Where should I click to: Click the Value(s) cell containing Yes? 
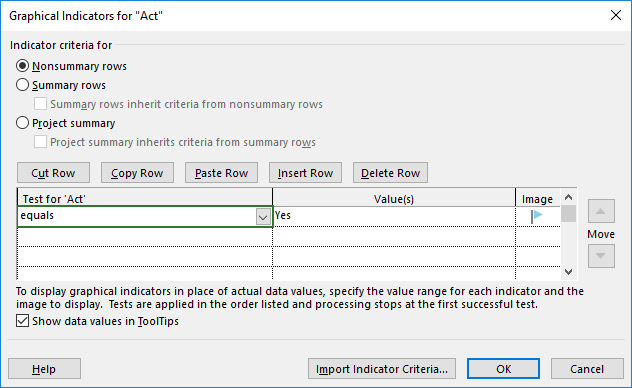tap(394, 216)
